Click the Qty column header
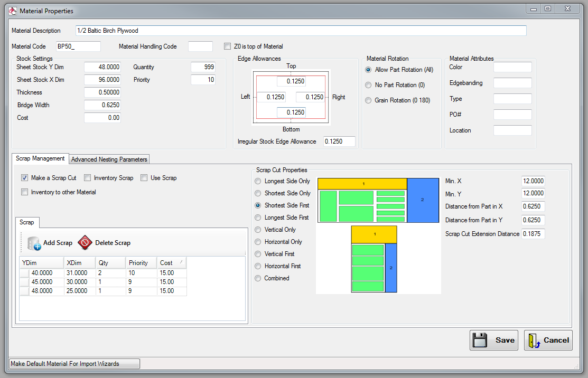Screen dimensions: 588x378 click(110, 262)
